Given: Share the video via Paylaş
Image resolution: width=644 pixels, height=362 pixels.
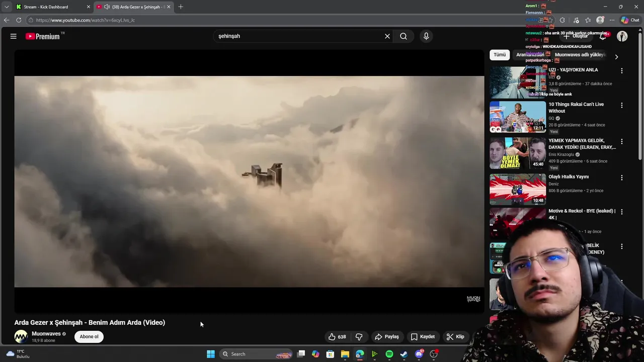Looking at the screenshot, I should (387, 337).
